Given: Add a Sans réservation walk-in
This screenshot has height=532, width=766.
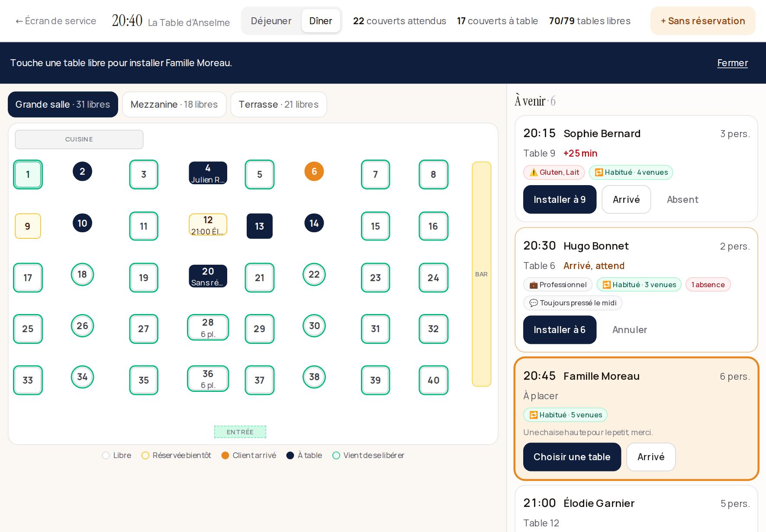Looking at the screenshot, I should 703,21.
